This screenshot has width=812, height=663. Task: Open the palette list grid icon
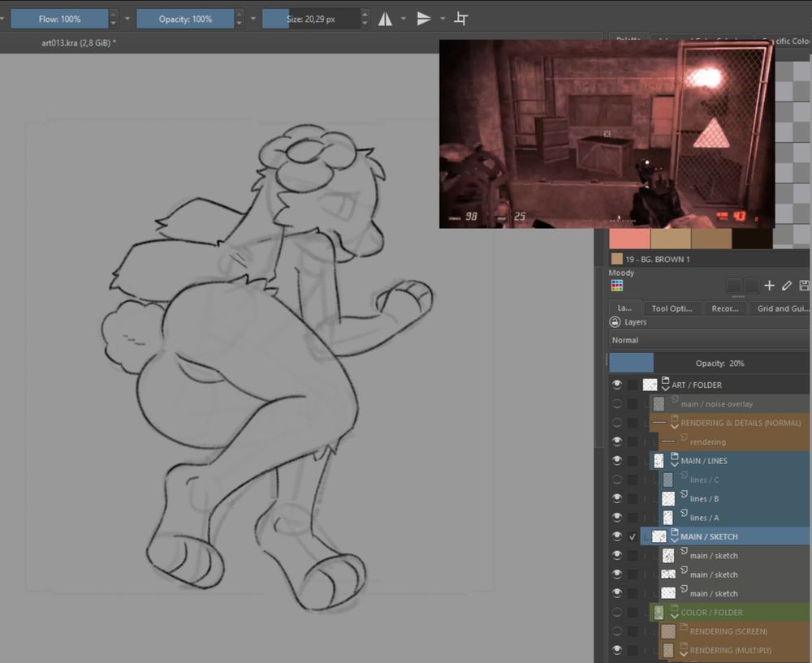click(x=617, y=285)
